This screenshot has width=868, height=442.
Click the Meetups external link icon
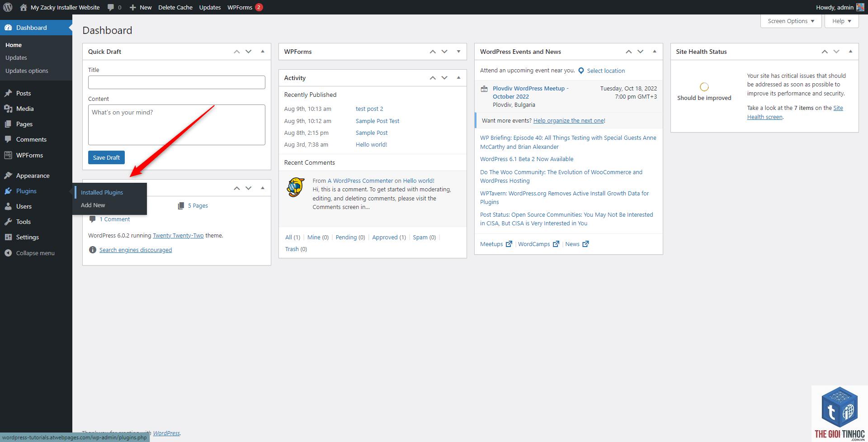tap(509, 244)
